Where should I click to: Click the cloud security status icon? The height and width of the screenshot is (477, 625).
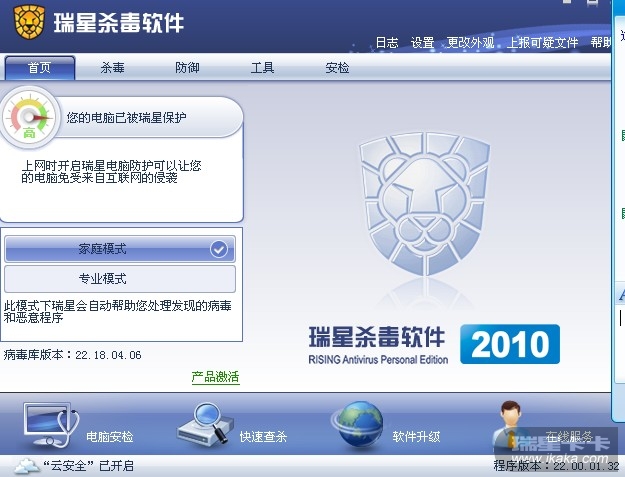click(x=27, y=465)
